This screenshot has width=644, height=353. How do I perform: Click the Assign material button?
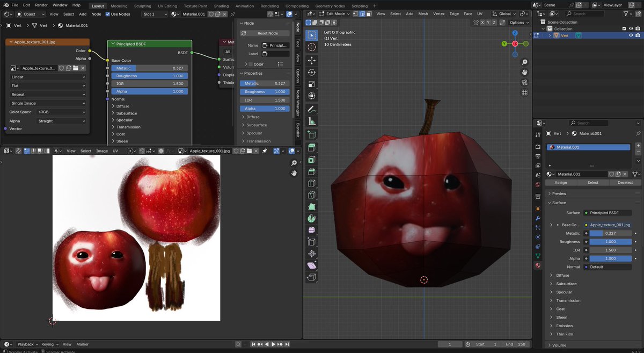coord(560,183)
